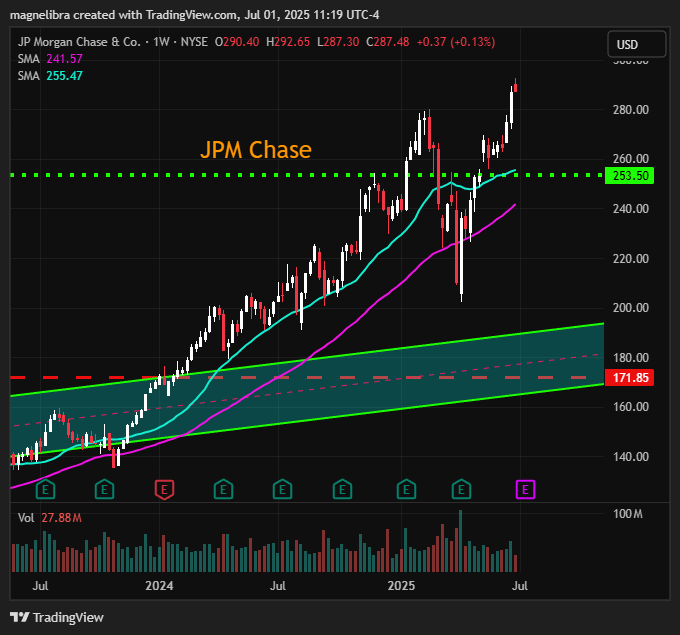This screenshot has height=635, width=680.
Task: Select the red dashed horizontal line at 171.85
Action: 307,377
